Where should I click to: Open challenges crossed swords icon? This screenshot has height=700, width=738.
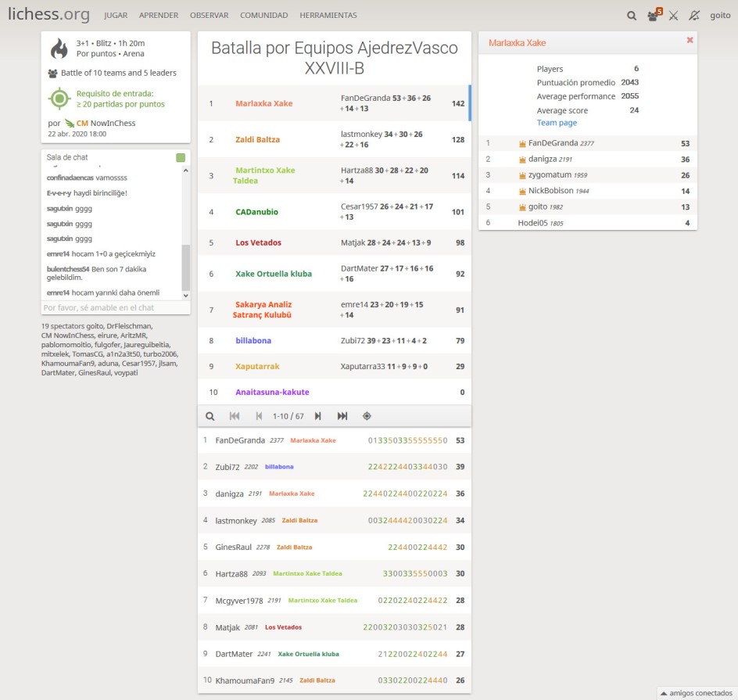tap(673, 15)
